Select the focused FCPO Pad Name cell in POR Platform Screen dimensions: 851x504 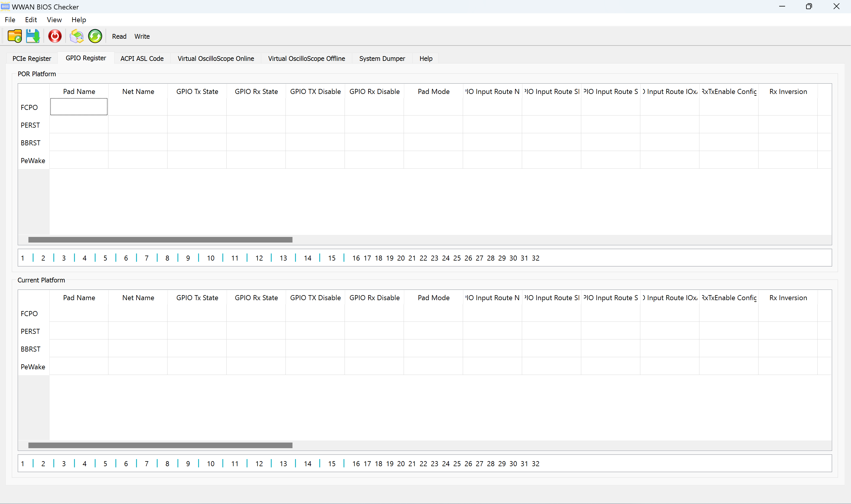click(79, 107)
